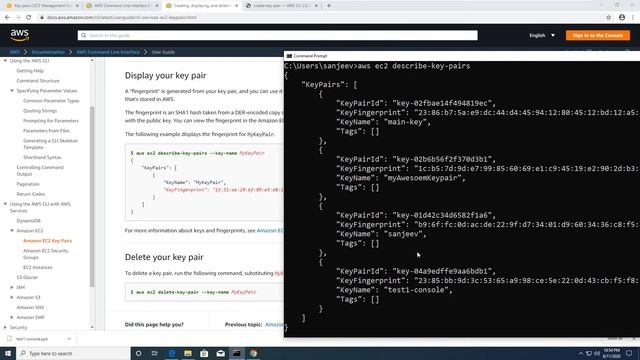Select the Creating, displaying, and deleting tab

(202, 6)
